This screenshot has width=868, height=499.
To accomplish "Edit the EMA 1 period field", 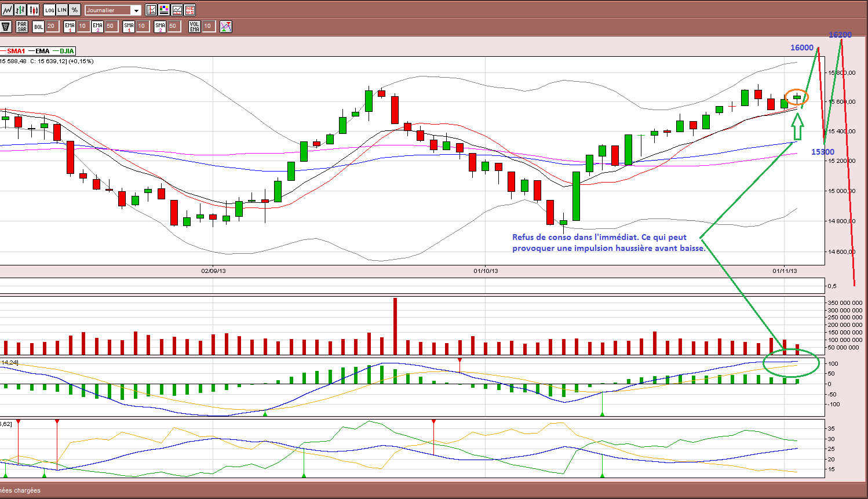I will pos(83,26).
